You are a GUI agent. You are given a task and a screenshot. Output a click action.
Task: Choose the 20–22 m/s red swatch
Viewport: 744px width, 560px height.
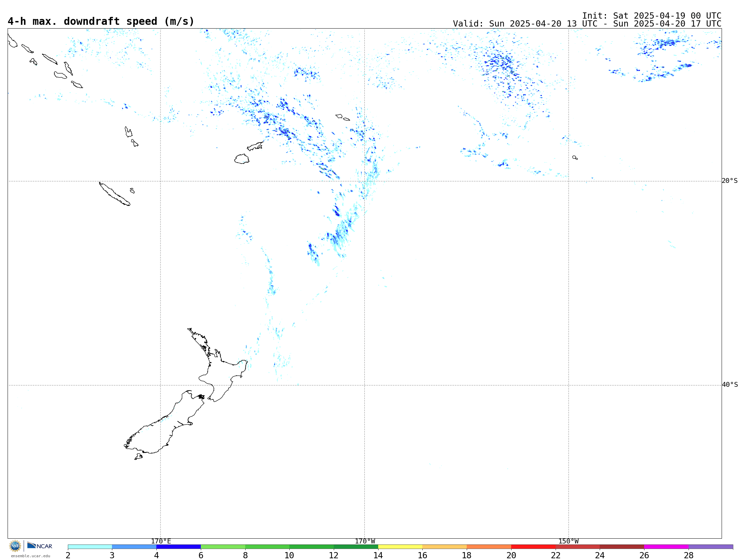point(534,547)
